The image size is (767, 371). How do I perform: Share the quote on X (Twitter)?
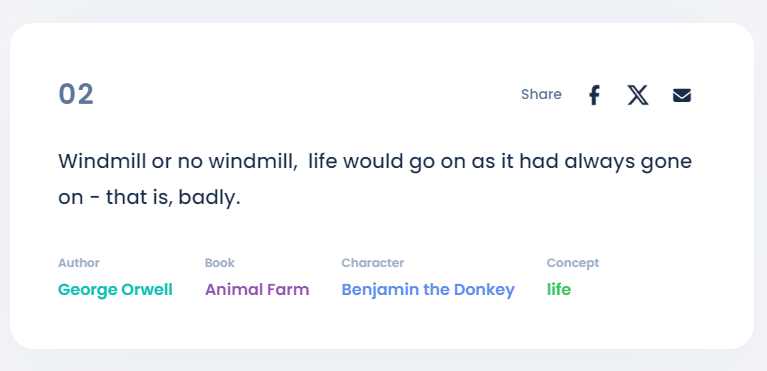click(638, 95)
